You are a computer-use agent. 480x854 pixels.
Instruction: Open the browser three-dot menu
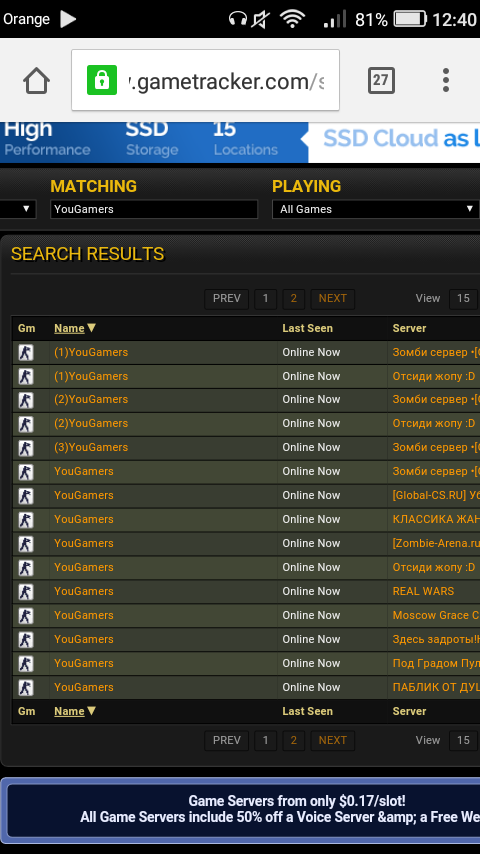[x=446, y=80]
